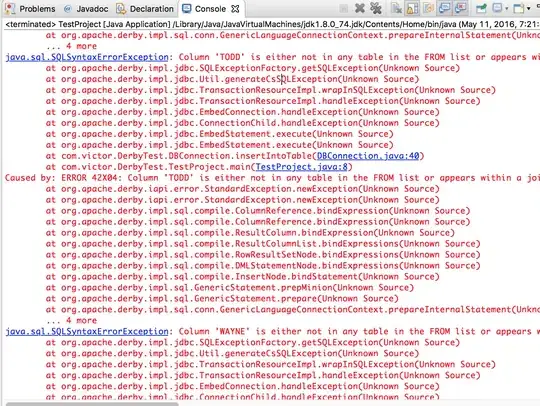540x406 pixels.
Task: Click the ResultColumn.bindExpression line
Action: [x=250, y=233]
